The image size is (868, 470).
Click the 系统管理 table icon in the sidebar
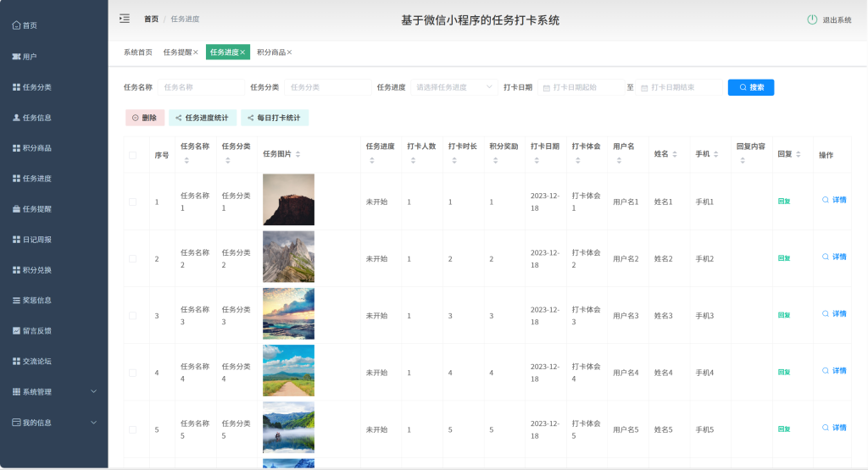[17, 391]
